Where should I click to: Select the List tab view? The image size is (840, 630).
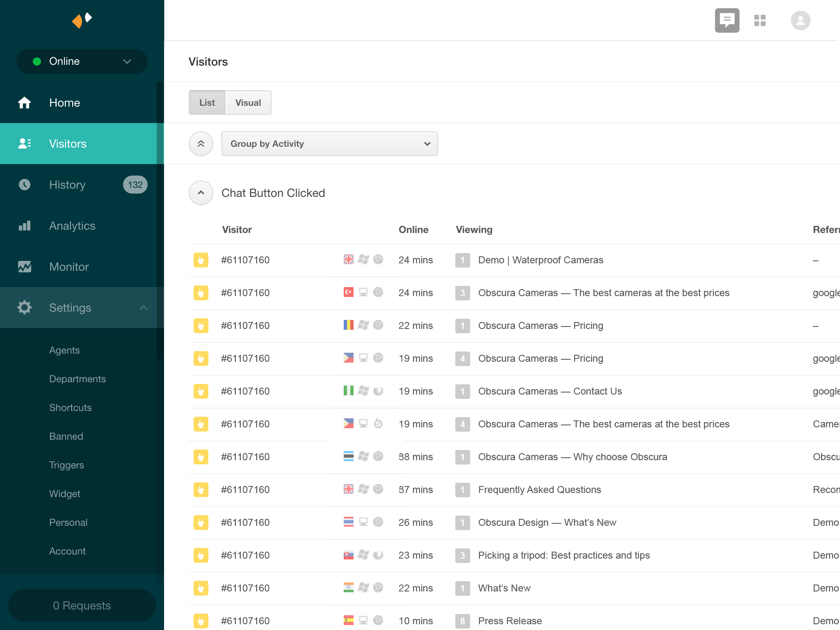pyautogui.click(x=207, y=103)
